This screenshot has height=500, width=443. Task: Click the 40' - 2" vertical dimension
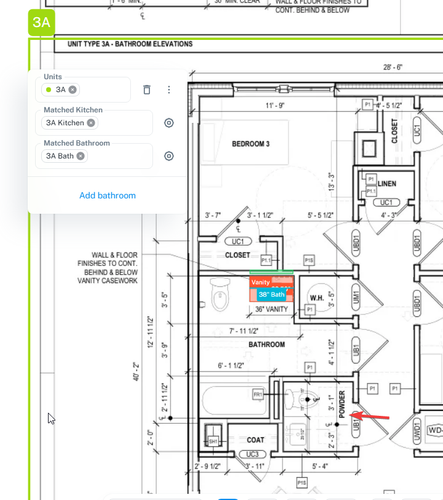tap(137, 371)
